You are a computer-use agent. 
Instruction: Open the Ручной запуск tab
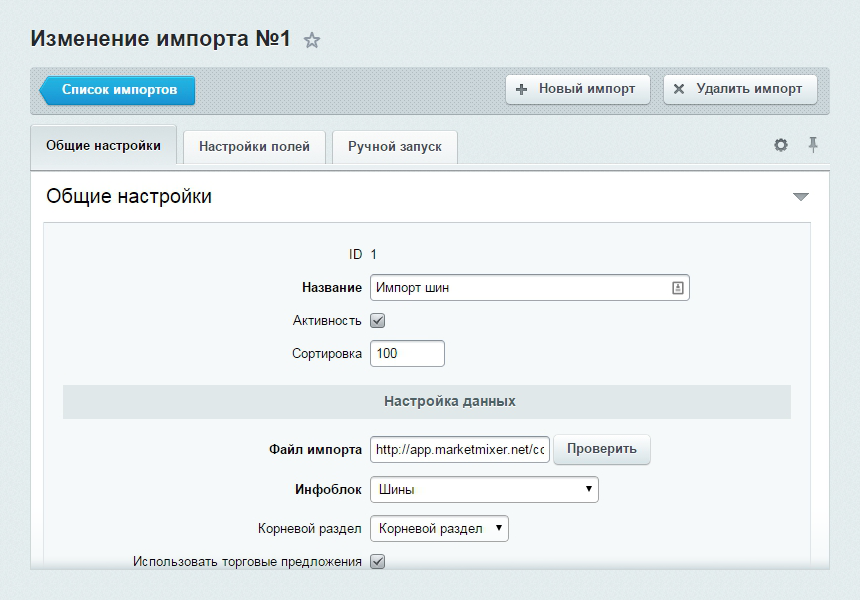pyautogui.click(x=394, y=146)
